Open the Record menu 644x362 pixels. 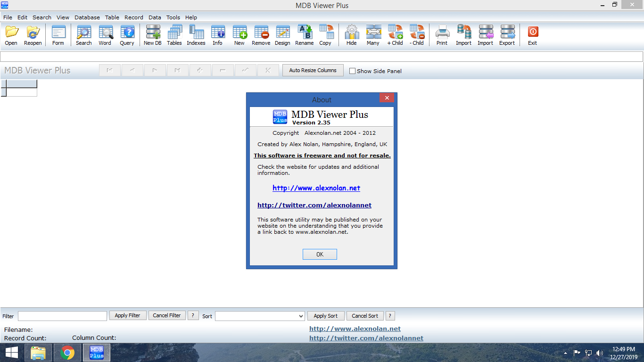coord(134,17)
